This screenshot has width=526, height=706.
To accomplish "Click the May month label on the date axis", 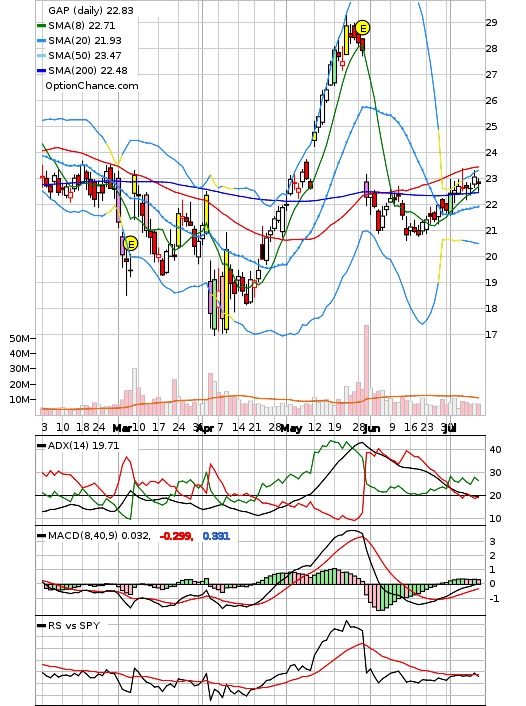I will tap(291, 428).
